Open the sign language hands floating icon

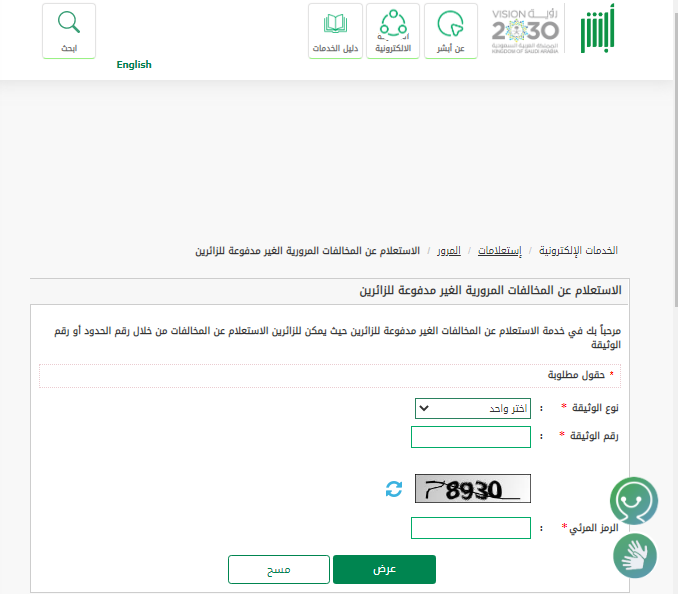pyautogui.click(x=634, y=554)
